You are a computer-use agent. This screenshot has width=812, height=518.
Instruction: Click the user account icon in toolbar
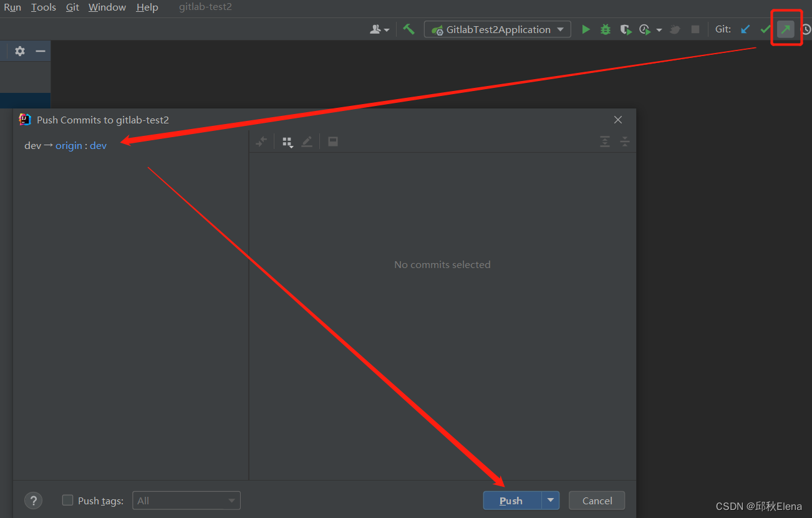(375, 29)
